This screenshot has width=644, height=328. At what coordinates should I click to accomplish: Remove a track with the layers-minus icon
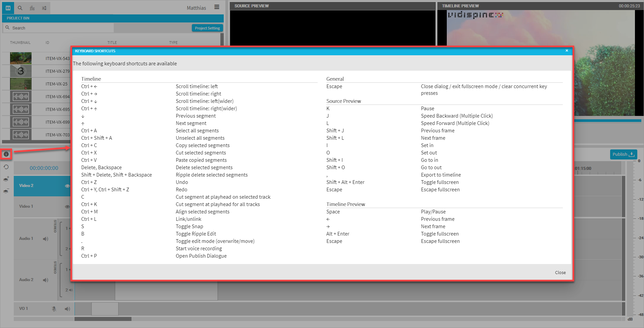[x=6, y=191]
